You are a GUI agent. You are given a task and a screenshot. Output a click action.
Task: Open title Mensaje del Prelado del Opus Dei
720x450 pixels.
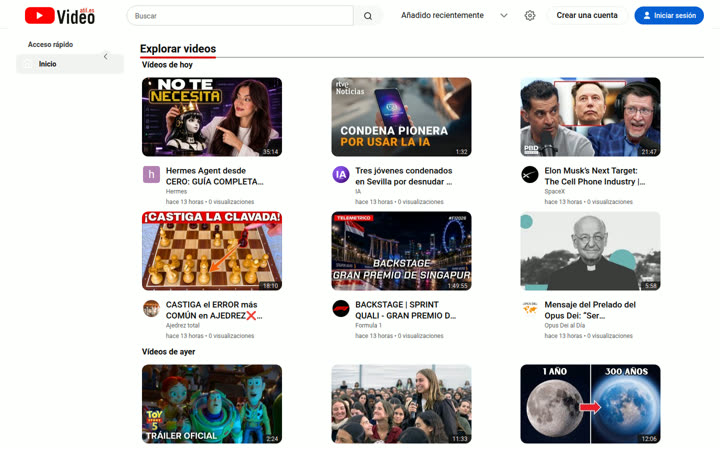pyautogui.click(x=590, y=310)
